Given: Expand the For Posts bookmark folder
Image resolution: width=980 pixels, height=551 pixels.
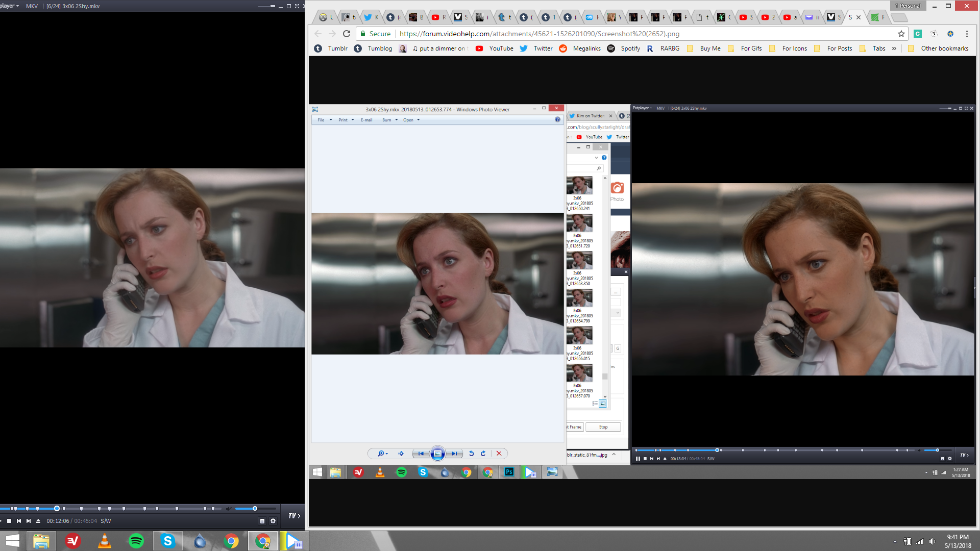Looking at the screenshot, I should tap(833, 48).
